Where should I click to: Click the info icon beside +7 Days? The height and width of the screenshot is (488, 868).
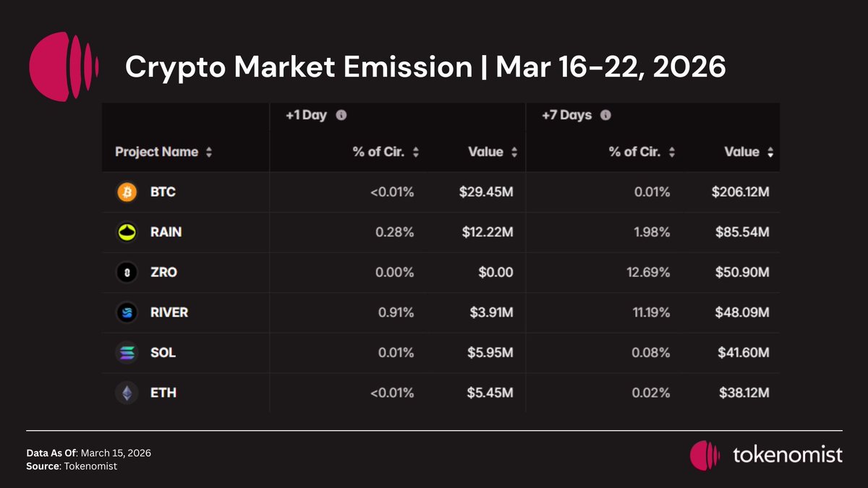click(605, 115)
